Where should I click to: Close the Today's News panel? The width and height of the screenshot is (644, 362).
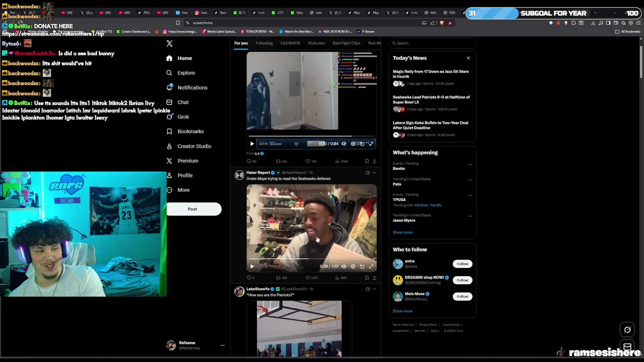coord(468,58)
